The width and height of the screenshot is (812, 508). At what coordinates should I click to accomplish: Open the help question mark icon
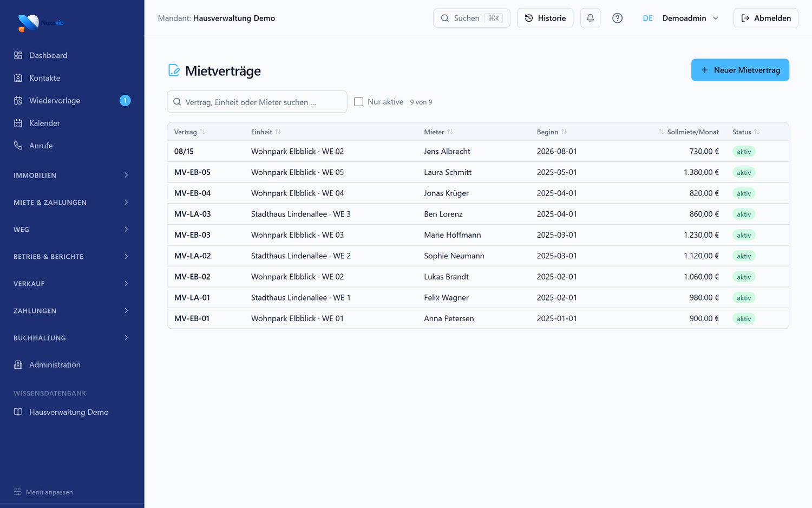pyautogui.click(x=617, y=18)
